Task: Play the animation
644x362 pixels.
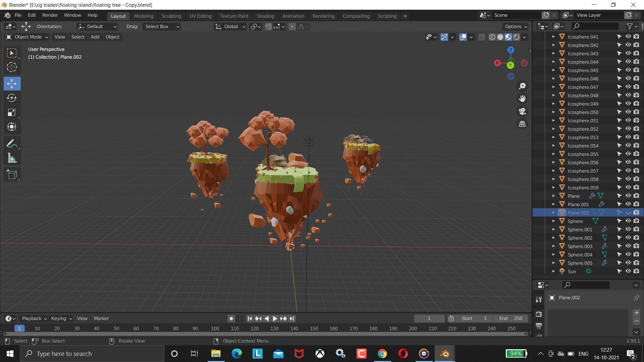Action: coord(275,318)
